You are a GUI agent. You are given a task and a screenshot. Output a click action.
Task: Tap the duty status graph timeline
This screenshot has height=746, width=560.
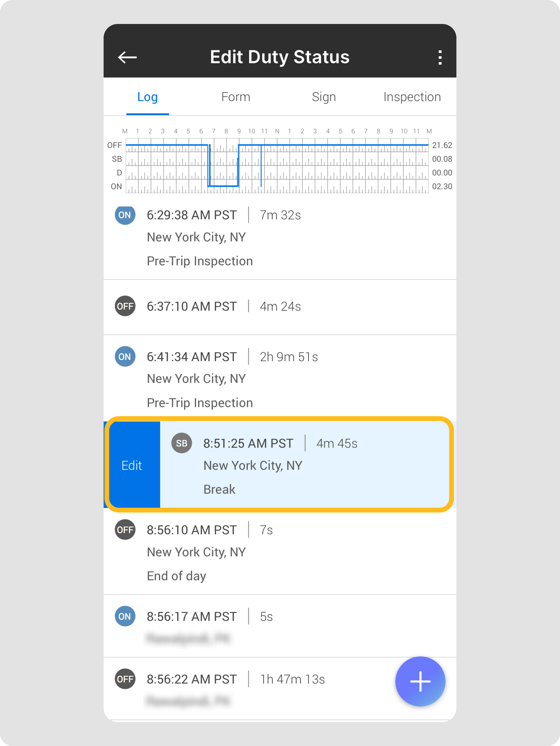point(277,166)
